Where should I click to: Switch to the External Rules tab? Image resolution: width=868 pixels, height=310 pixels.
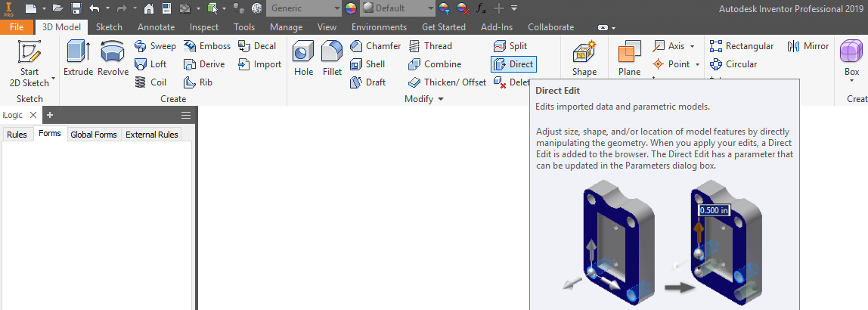click(x=152, y=135)
